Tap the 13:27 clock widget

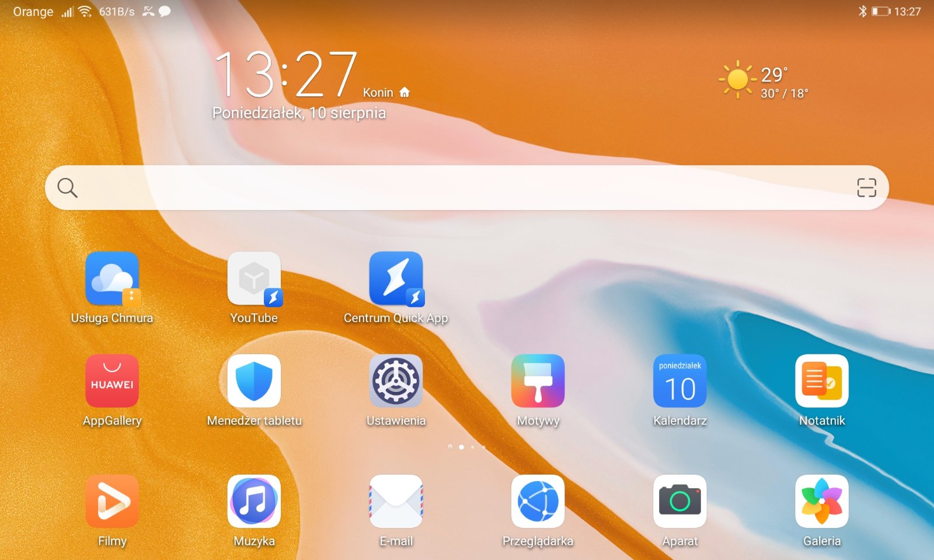click(286, 75)
